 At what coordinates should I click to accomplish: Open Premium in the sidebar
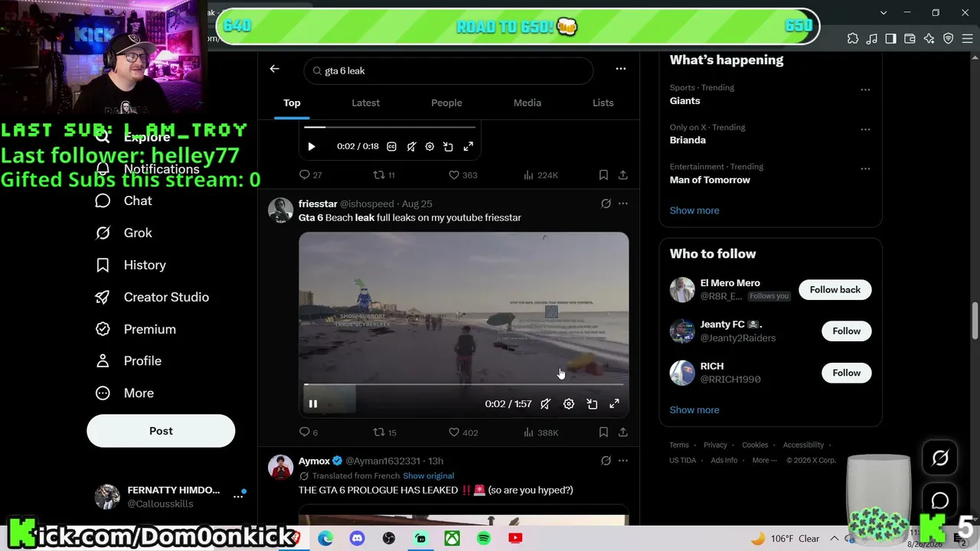click(x=135, y=329)
